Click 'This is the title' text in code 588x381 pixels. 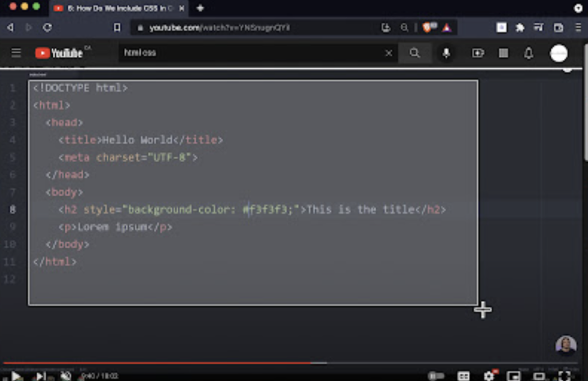tap(361, 209)
